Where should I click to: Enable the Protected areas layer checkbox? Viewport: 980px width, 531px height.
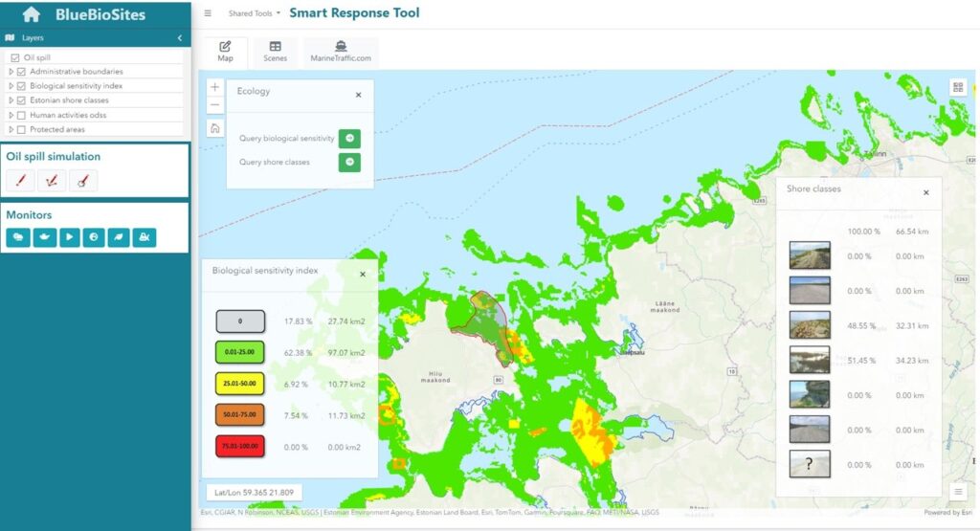(21, 129)
